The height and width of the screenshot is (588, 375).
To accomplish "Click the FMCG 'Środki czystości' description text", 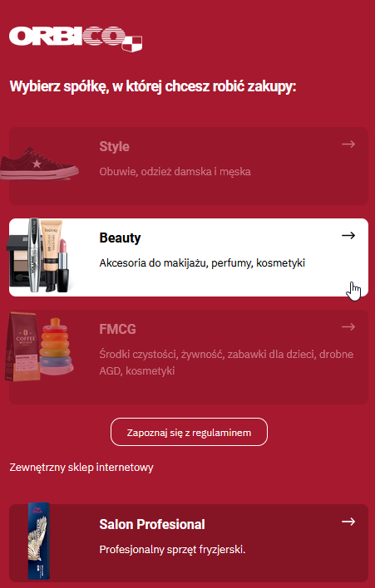I will click(226, 363).
